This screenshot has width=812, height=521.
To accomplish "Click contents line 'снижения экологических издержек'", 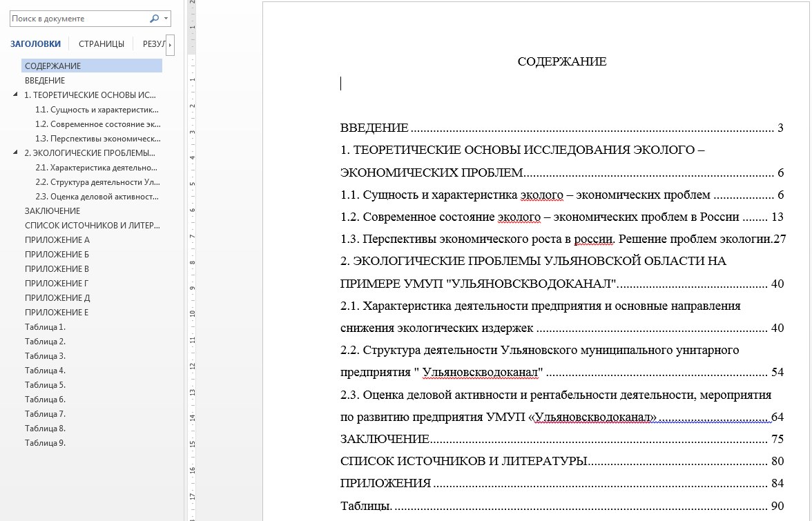I will tap(562, 328).
